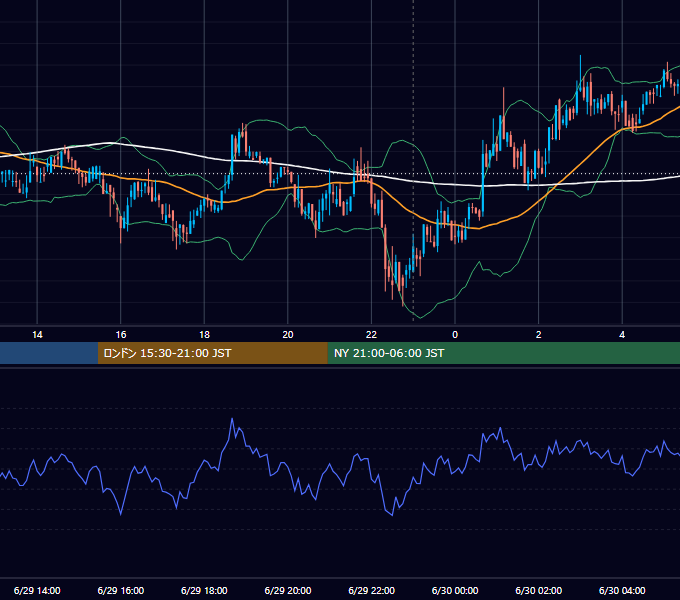Click the 6/30 02:00 date label
The width and height of the screenshot is (680, 600).
538,590
